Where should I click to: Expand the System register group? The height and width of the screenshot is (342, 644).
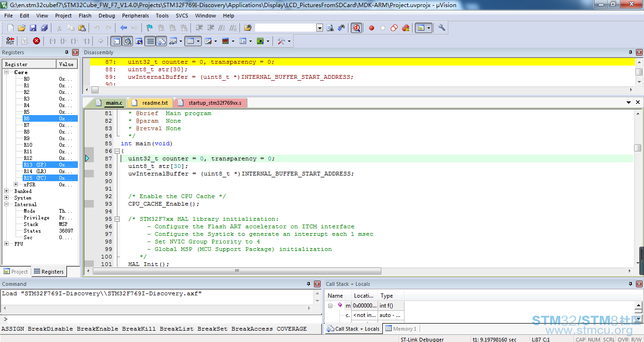pos(7,198)
